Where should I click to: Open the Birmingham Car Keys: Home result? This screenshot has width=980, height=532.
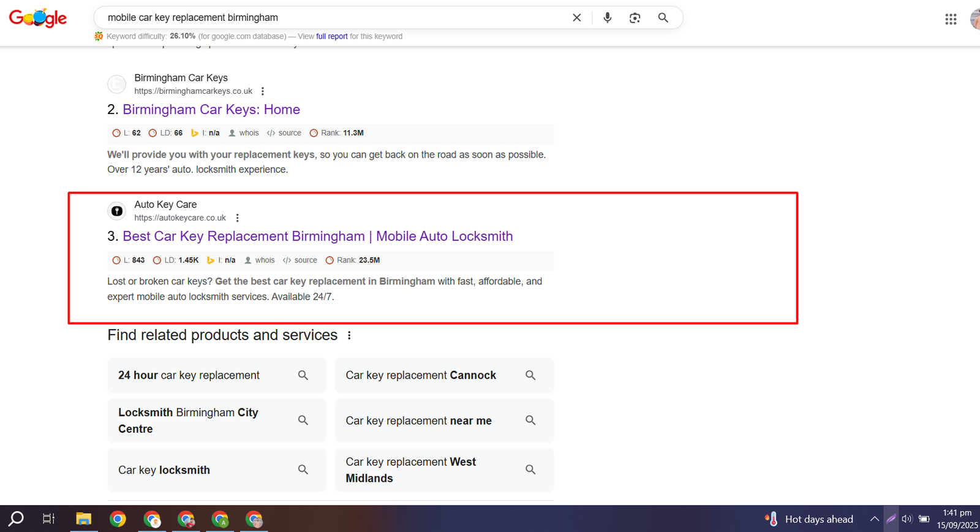pyautogui.click(x=211, y=110)
